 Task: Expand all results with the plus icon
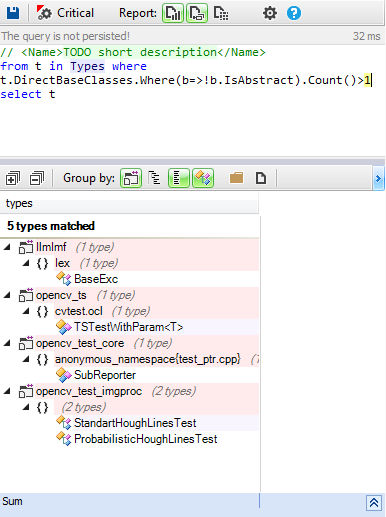coord(13,178)
